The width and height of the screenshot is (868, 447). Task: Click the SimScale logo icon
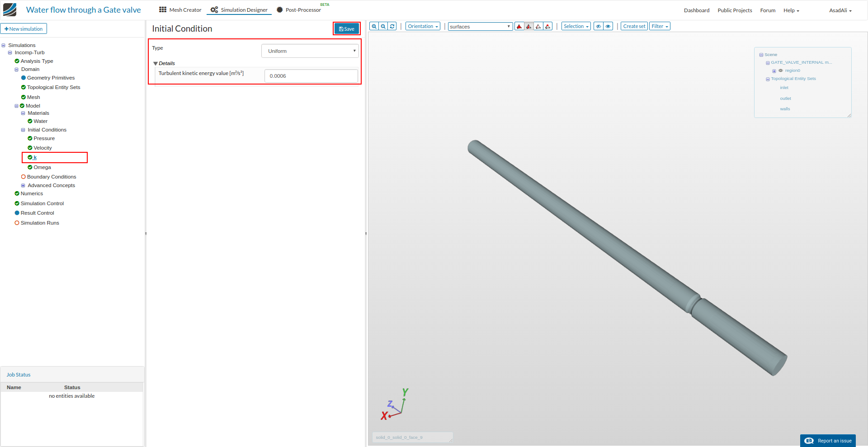pos(9,9)
